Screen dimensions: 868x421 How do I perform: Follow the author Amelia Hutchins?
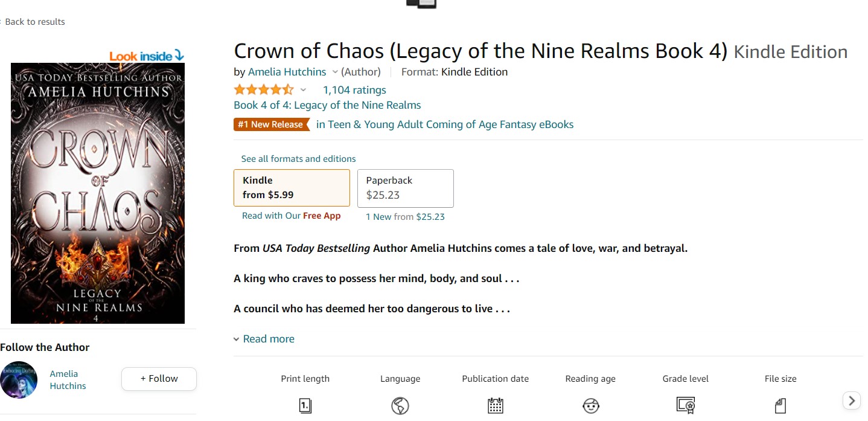click(159, 379)
